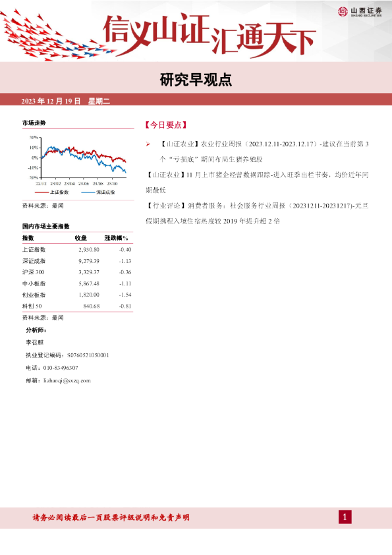Click the 研究早观点 title
The height and width of the screenshot is (555, 392).
[x=196, y=80]
